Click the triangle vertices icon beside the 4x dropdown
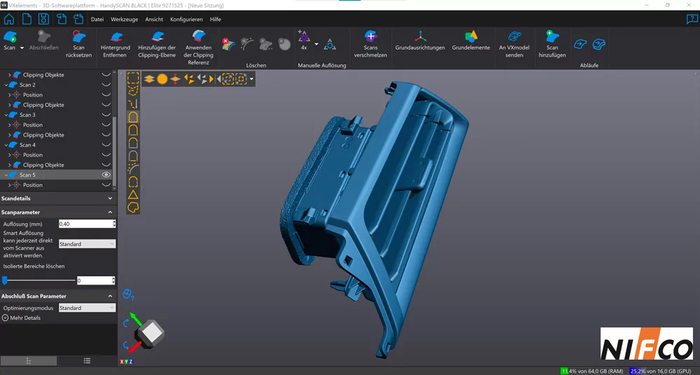The height and width of the screenshot is (375, 700). point(330,44)
